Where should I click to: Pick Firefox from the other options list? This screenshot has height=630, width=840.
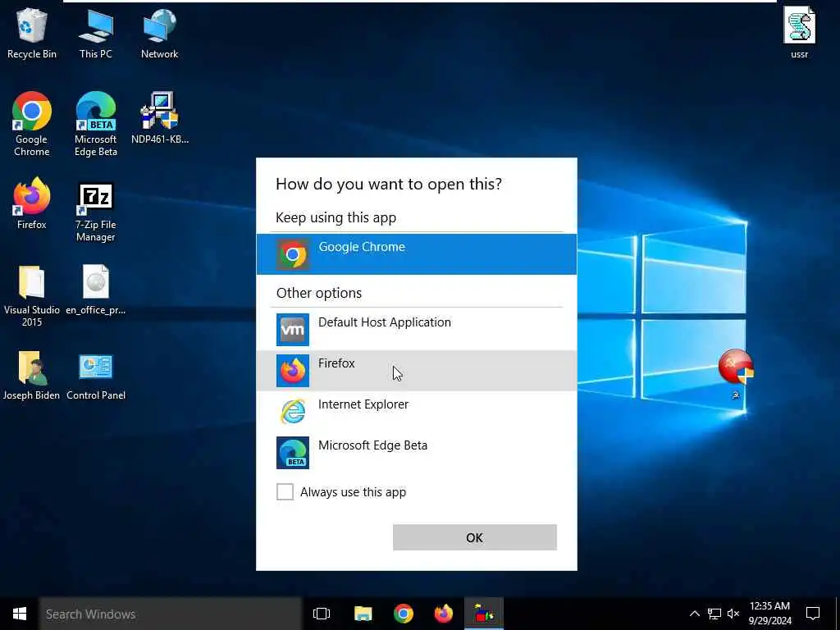point(416,371)
